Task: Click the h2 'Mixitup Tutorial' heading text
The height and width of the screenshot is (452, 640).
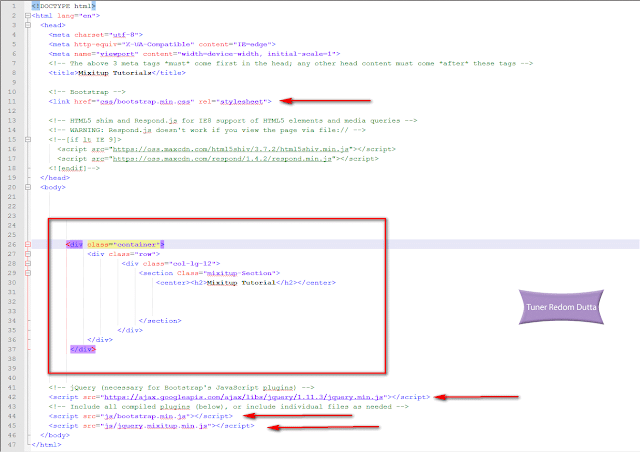Action: click(241, 283)
